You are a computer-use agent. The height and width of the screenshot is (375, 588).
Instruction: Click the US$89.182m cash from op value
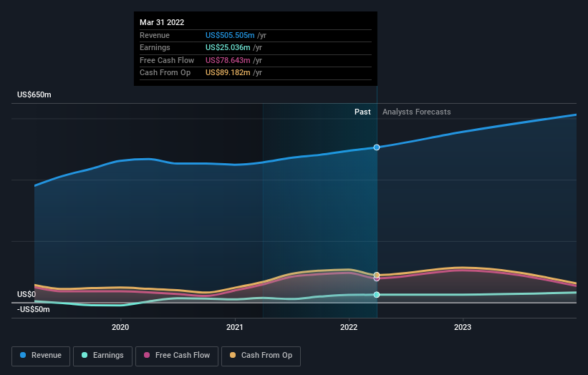228,73
